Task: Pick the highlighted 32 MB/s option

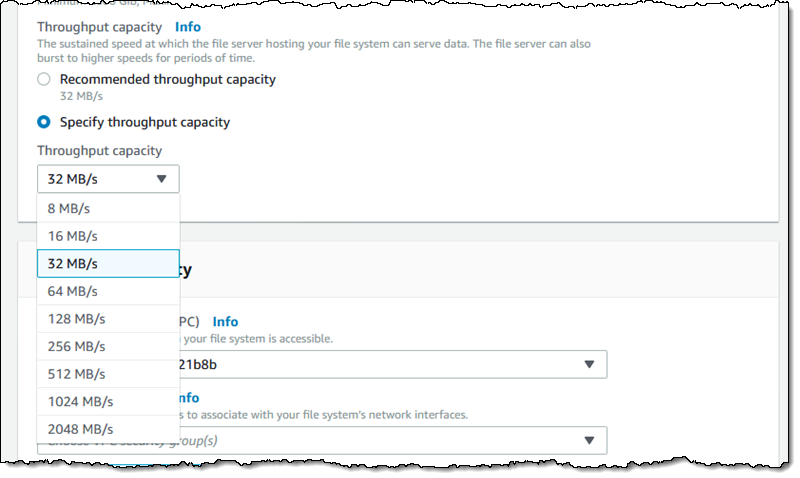Action: coord(108,263)
